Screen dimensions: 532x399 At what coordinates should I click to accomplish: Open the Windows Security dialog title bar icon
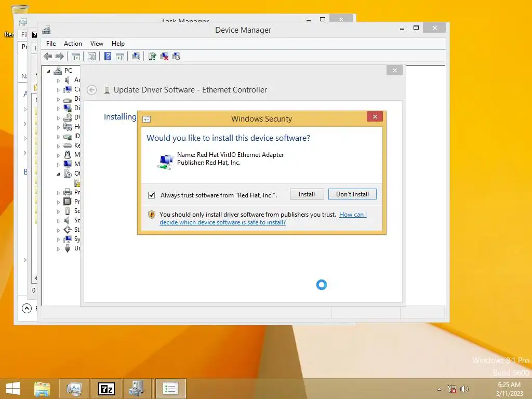coord(147,119)
